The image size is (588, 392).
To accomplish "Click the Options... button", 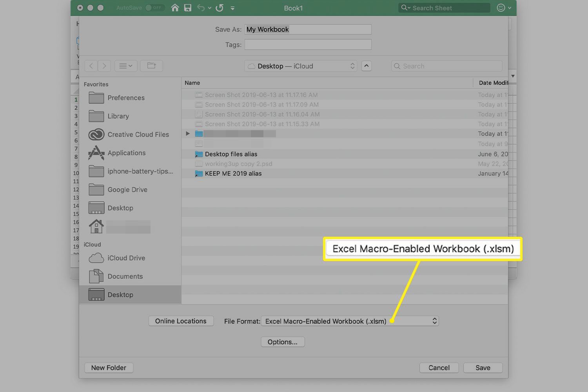I will (x=283, y=342).
